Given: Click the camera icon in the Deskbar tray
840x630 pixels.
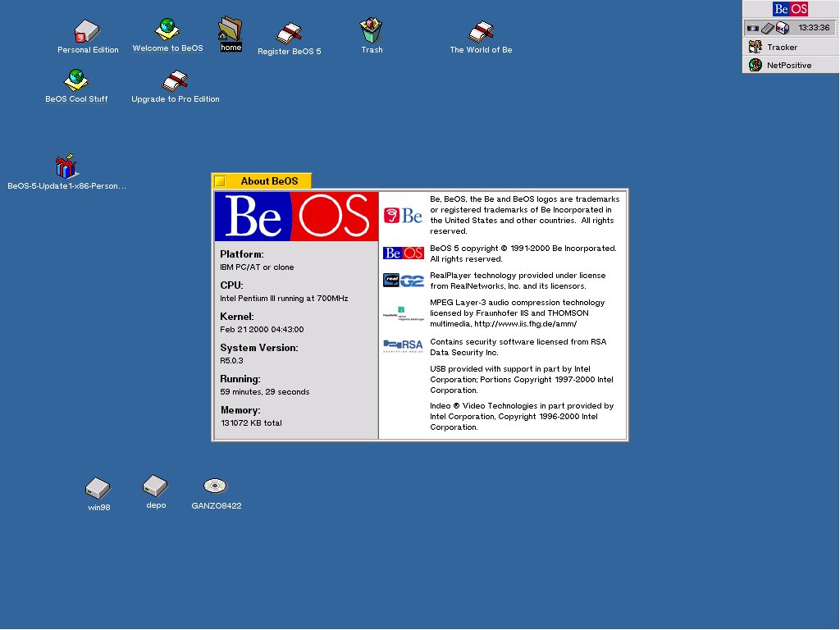Looking at the screenshot, I should (752, 28).
